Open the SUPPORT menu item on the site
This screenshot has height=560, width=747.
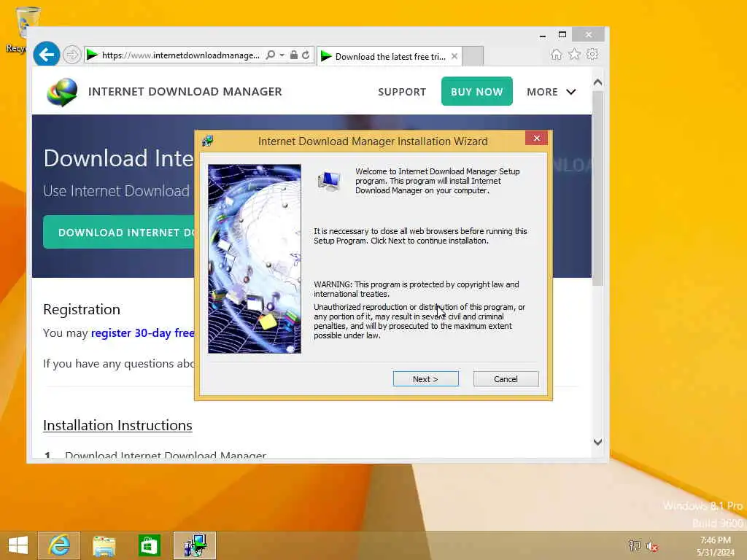402,92
